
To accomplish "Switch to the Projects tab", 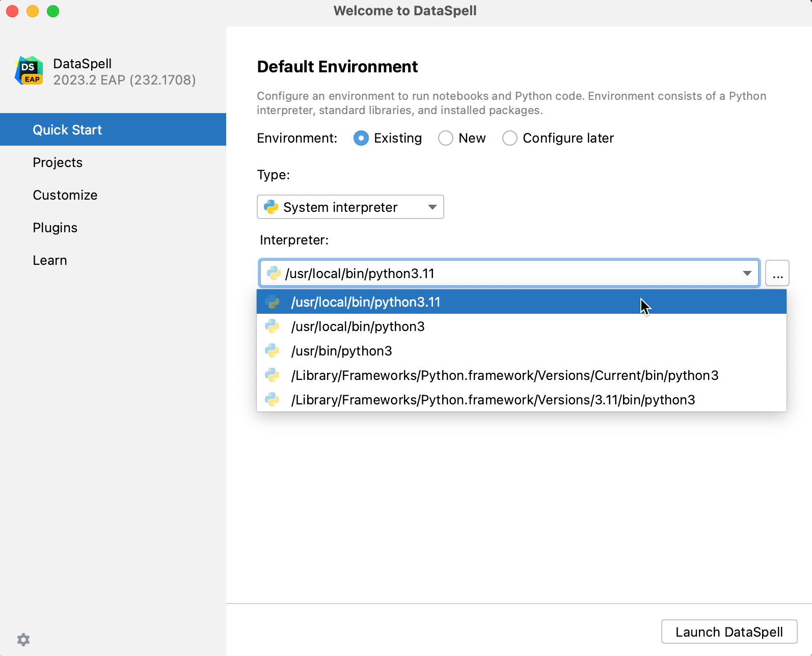I will click(x=113, y=162).
